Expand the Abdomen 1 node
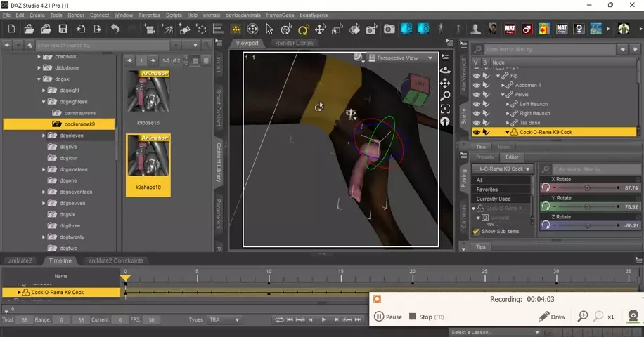 point(503,85)
